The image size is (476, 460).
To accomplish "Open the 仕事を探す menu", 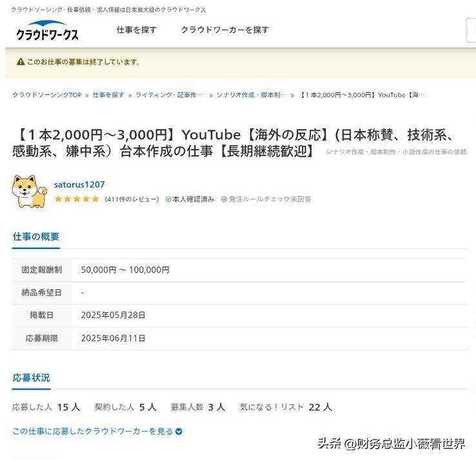I will 137,30.
